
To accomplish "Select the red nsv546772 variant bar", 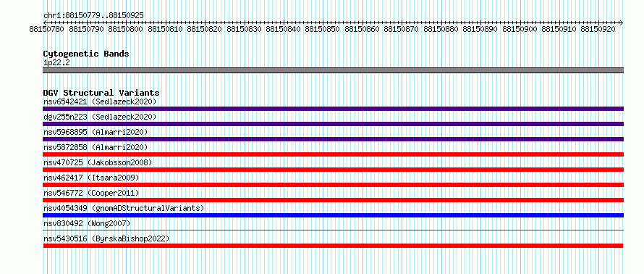I will [333, 200].
